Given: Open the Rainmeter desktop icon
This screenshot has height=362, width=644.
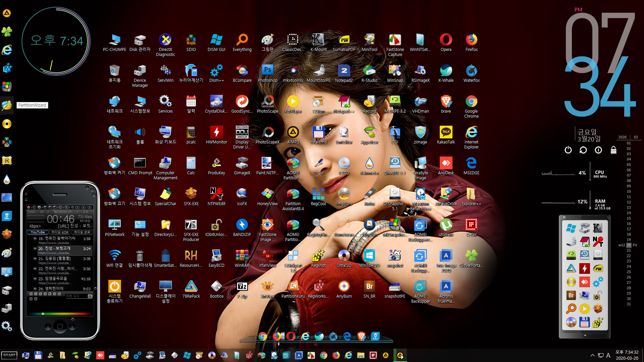Looking at the screenshot, I should [x=369, y=166].
